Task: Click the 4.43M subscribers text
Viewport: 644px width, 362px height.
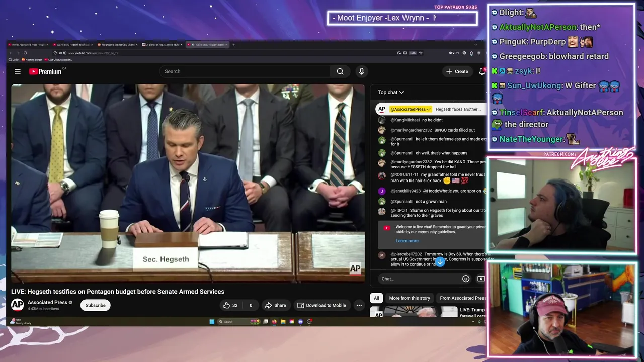Action: pos(43,309)
